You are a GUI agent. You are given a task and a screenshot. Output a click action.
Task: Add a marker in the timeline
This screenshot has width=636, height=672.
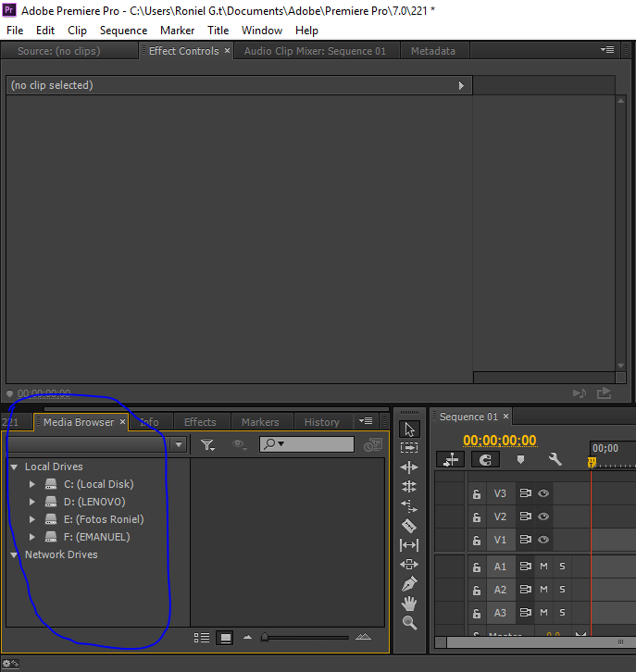(x=520, y=460)
